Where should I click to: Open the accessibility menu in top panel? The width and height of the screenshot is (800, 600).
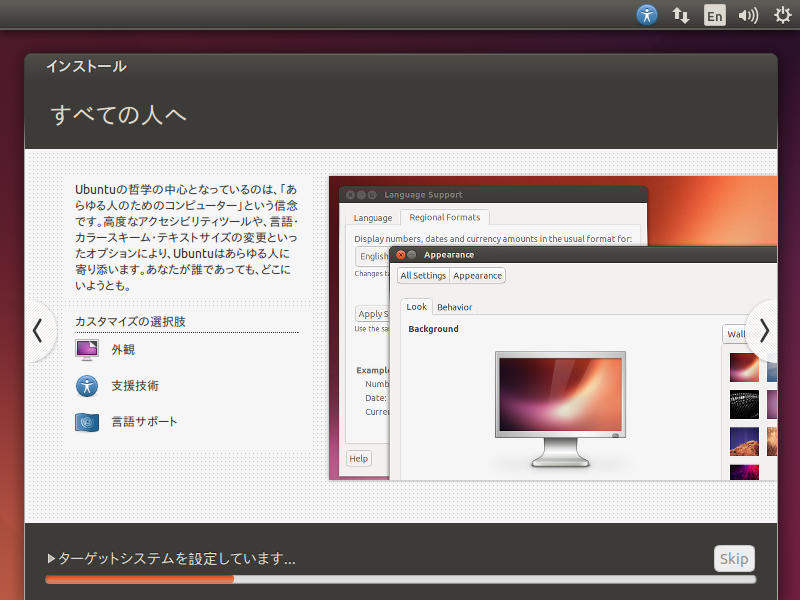[x=646, y=15]
